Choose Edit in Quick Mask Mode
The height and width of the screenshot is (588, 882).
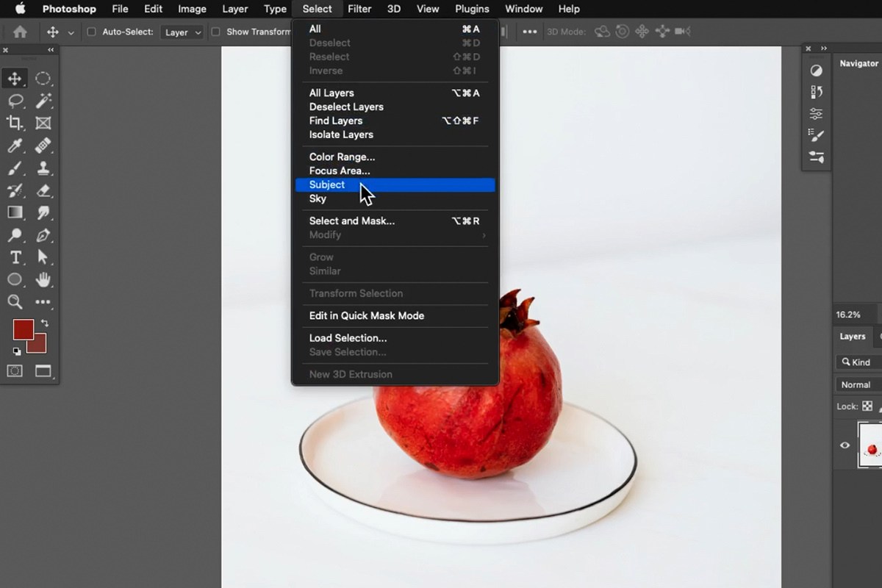395,315
